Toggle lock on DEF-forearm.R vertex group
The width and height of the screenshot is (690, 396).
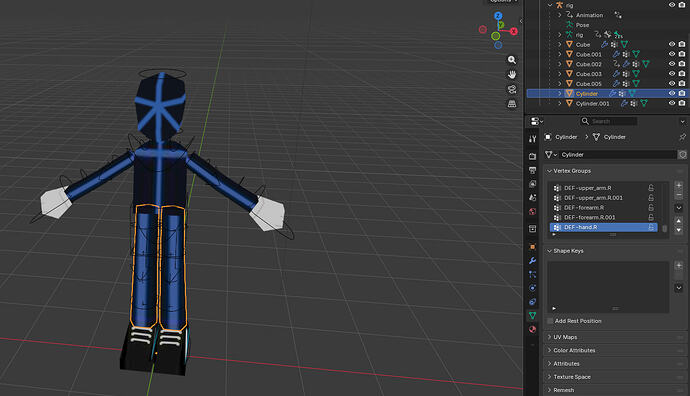651,207
